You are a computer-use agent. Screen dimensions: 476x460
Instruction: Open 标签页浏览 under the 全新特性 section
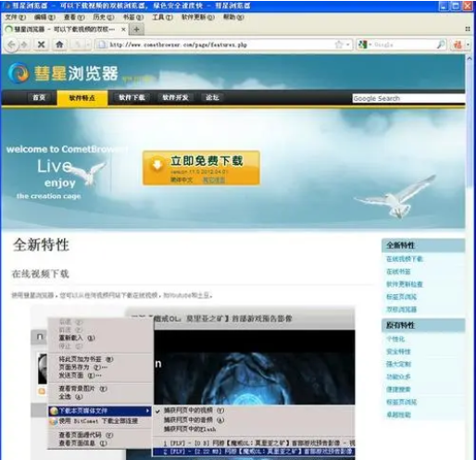(401, 297)
